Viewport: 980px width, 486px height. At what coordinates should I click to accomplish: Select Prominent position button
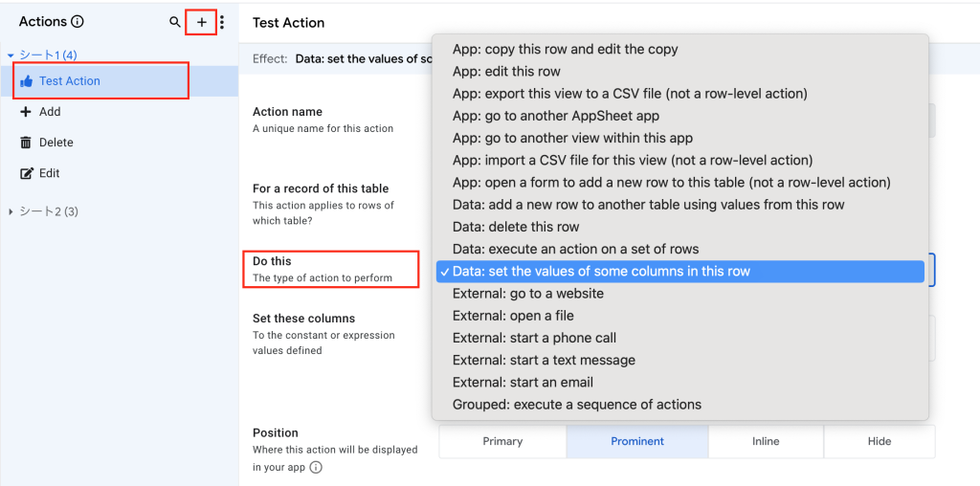[637, 441]
